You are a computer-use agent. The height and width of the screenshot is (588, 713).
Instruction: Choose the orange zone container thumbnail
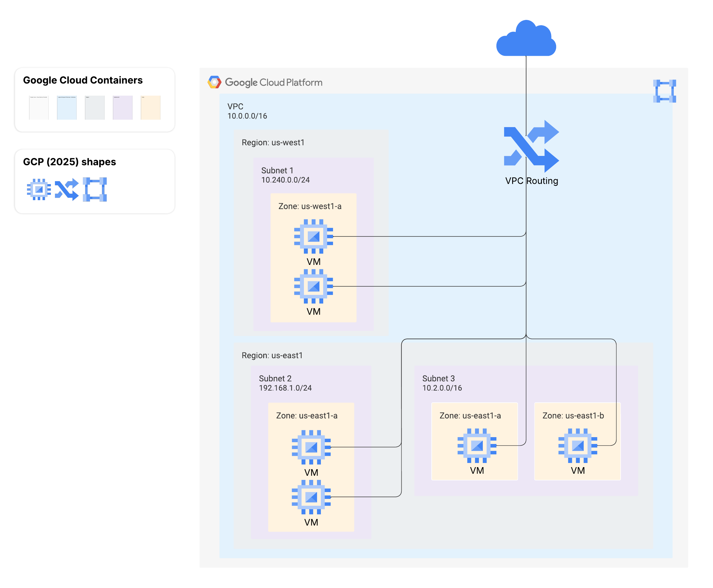pos(150,108)
